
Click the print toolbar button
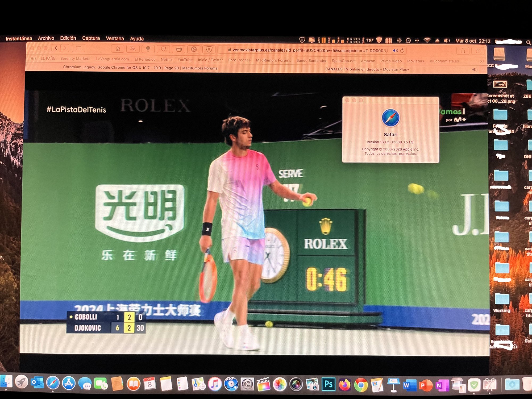click(x=178, y=49)
